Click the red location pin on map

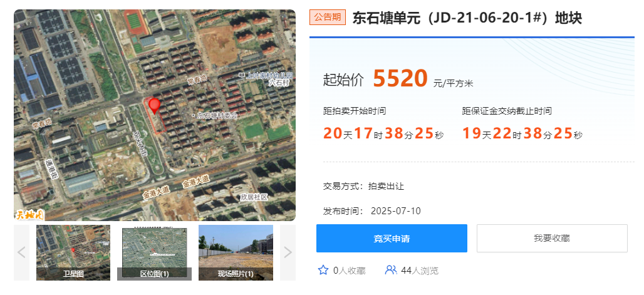point(155,106)
